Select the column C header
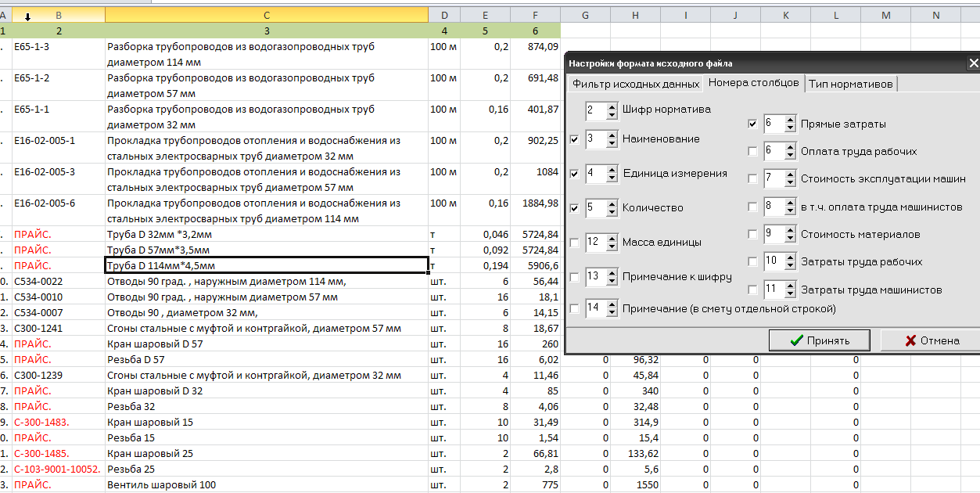 click(266, 15)
